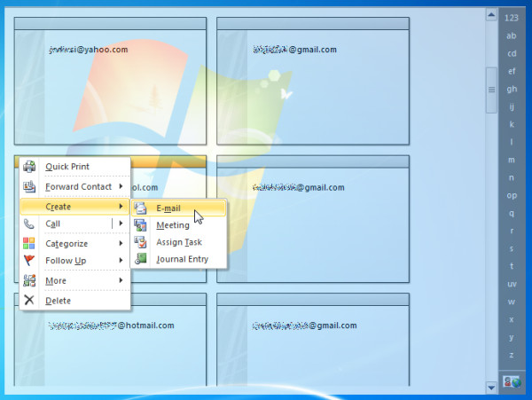Image resolution: width=532 pixels, height=400 pixels.
Task: Jump to contacts under n
Action: (512, 177)
